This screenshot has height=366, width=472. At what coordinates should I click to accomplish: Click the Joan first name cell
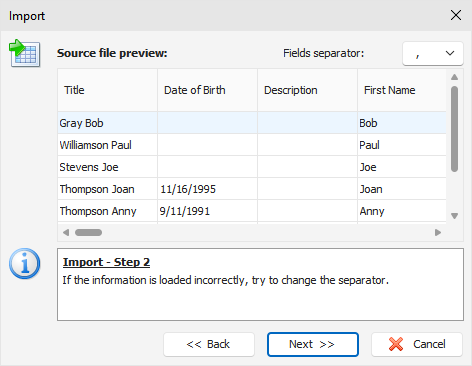[402, 189]
